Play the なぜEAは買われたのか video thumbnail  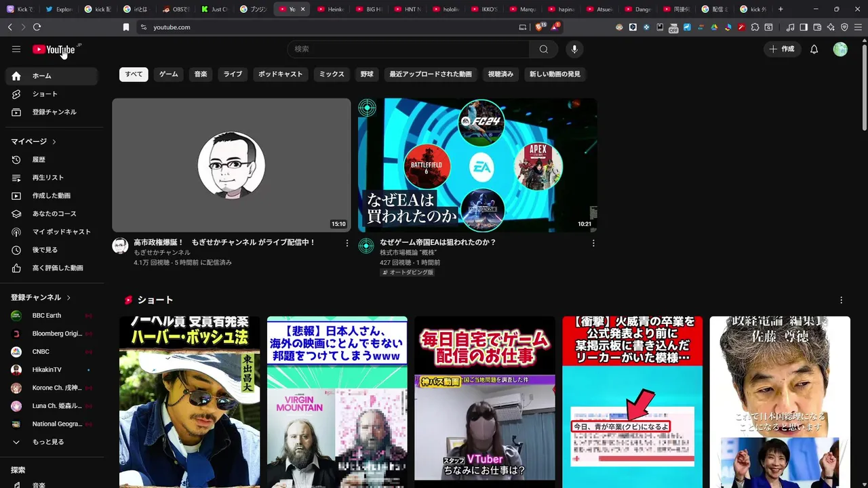pos(477,165)
